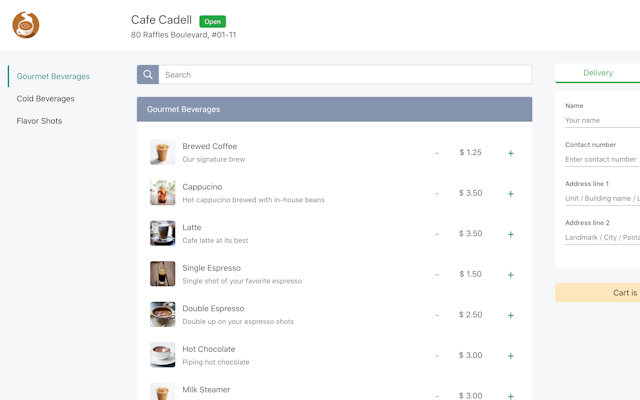Go to Flavor Shots category
Image resolution: width=640 pixels, height=400 pixels.
[39, 121]
